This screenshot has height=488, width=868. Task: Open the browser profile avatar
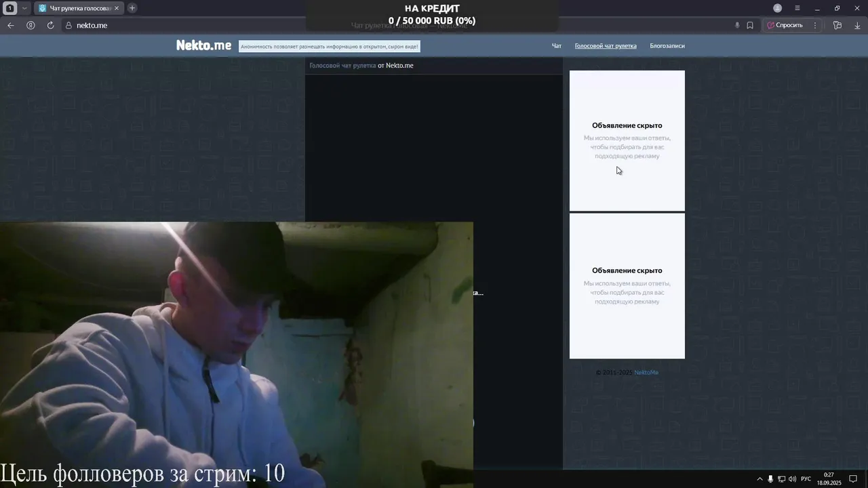pos(778,8)
